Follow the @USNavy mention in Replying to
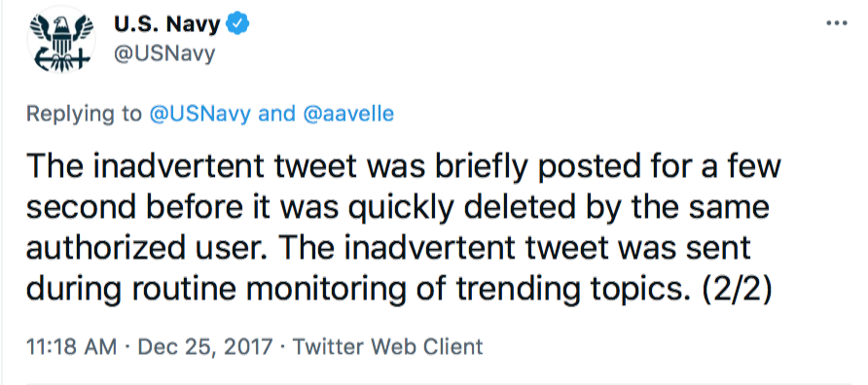 point(200,114)
